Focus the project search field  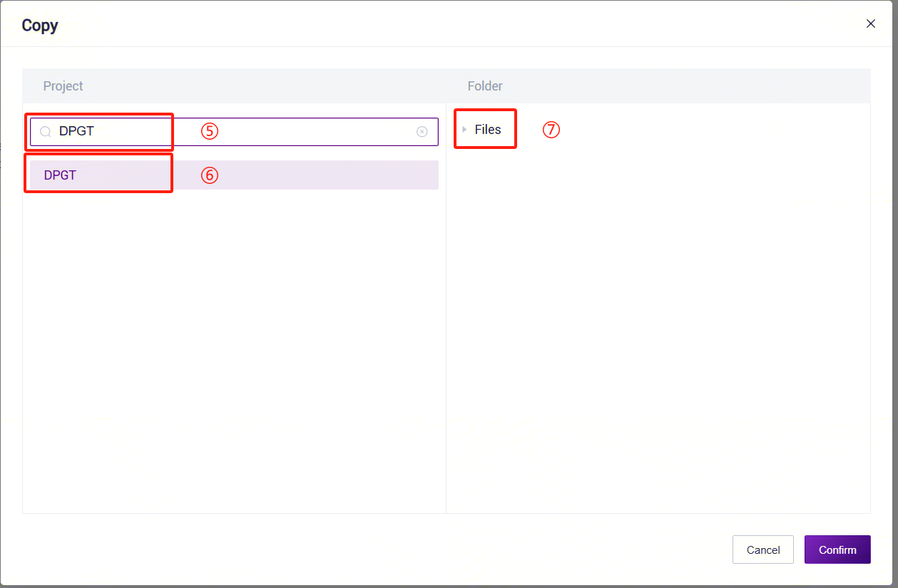pyautogui.click(x=234, y=132)
